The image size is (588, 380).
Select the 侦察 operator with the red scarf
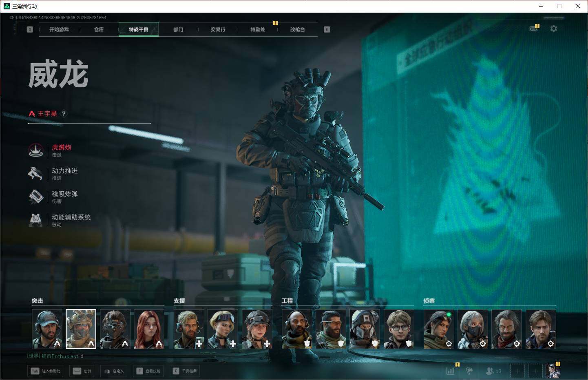(x=506, y=329)
